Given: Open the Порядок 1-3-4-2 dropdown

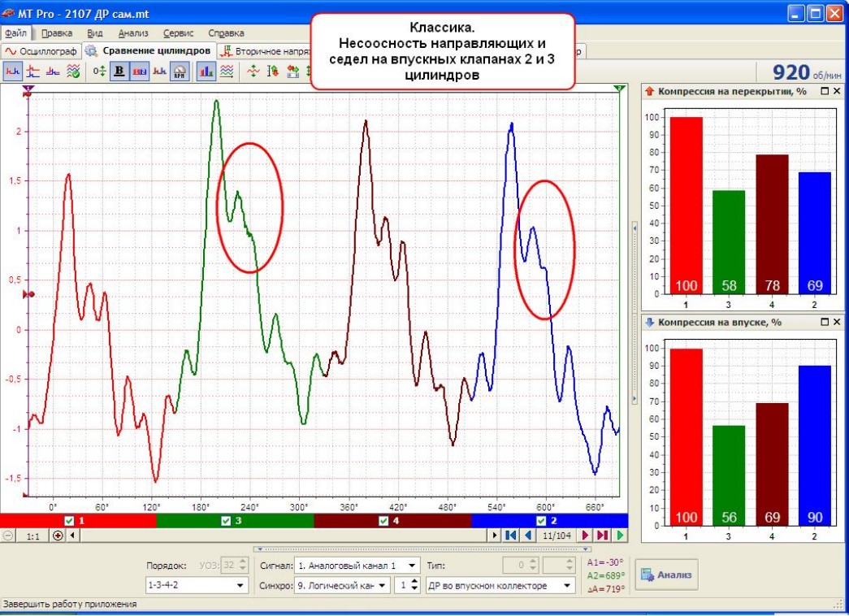Looking at the screenshot, I should point(197,586).
